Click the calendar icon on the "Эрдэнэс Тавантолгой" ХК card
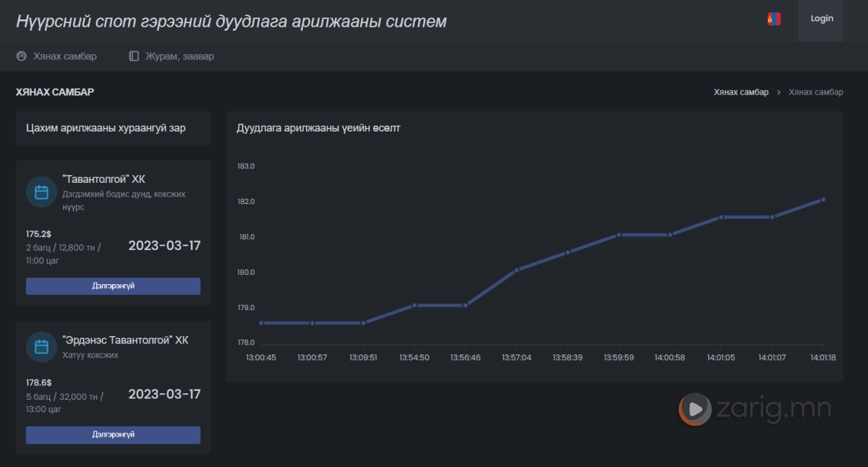Screen dimensions: 868x467 [x=41, y=346]
